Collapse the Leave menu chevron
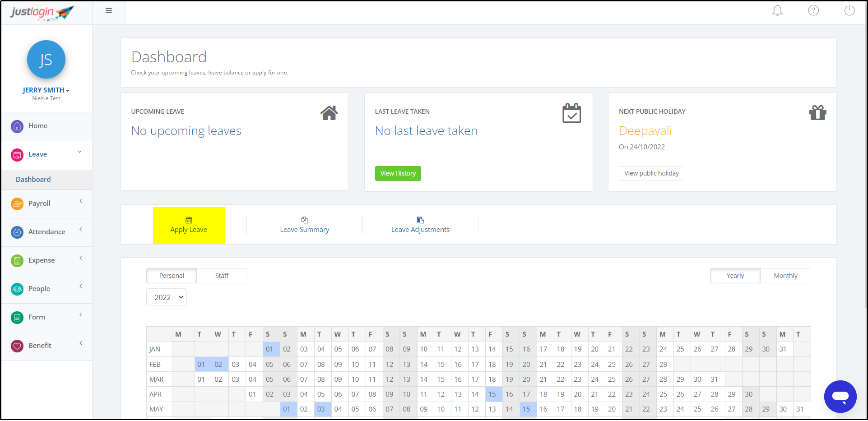This screenshot has height=421, width=868. 79,152
